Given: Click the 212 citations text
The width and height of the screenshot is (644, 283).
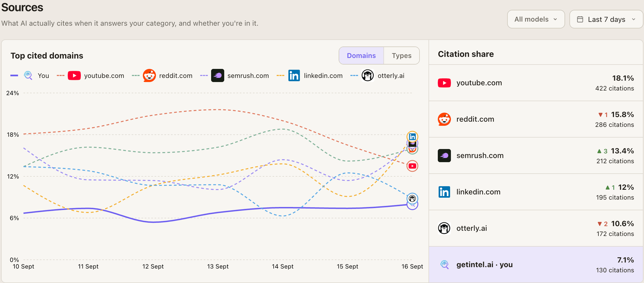Looking at the screenshot, I should (x=615, y=161).
